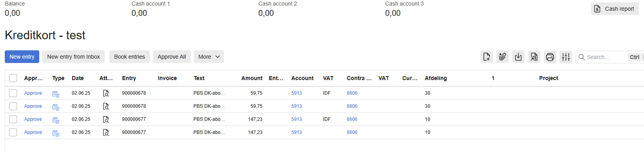Focus the Search input field

tap(606, 57)
